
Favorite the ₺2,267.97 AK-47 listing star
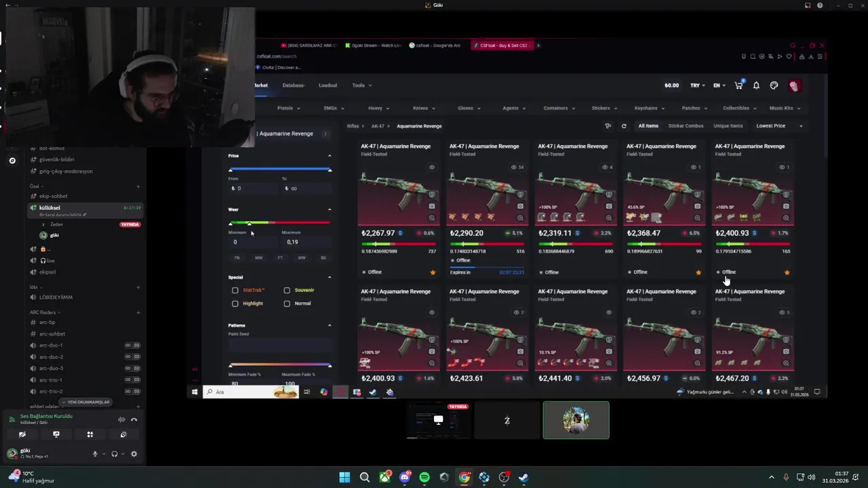coord(433,272)
